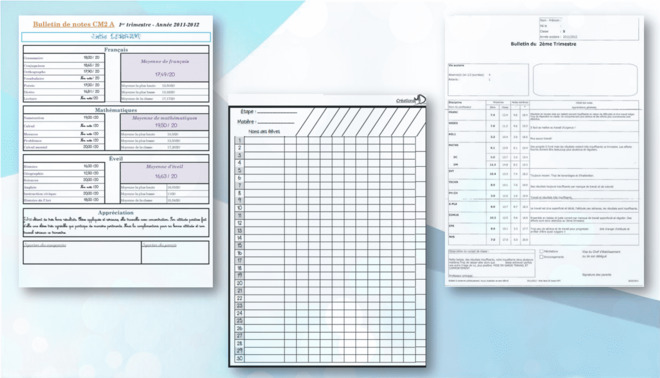Click the 'Appréciation' heading

point(116,213)
